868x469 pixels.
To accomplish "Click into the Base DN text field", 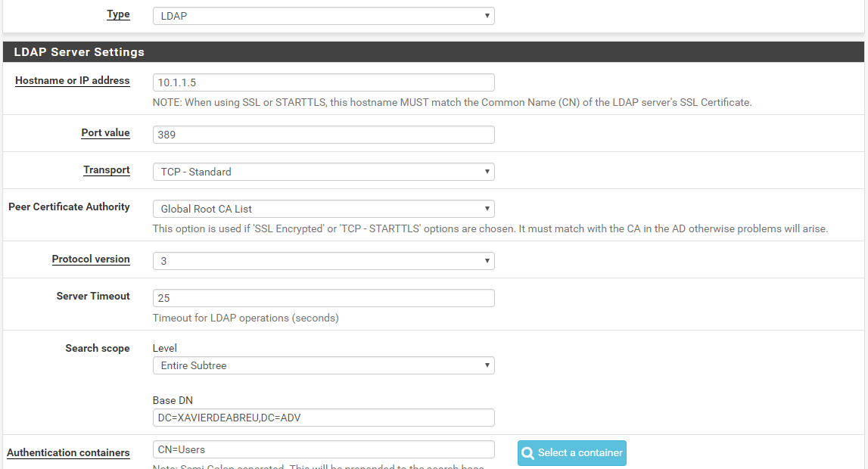I will 323,418.
